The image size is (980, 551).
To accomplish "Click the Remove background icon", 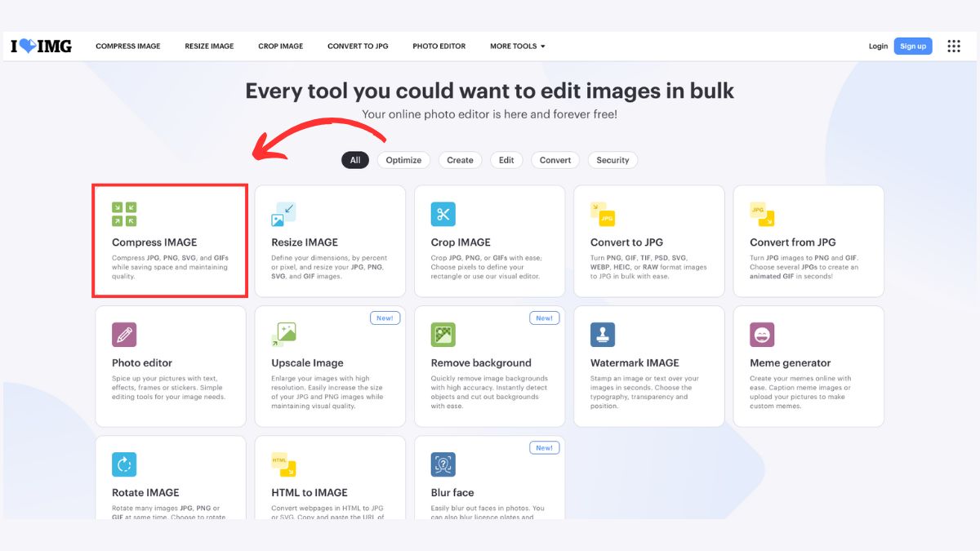I will pyautogui.click(x=443, y=335).
